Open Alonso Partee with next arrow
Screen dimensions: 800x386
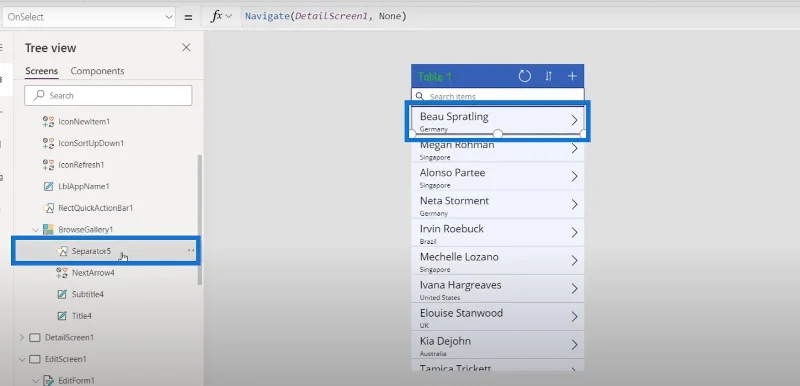(574, 176)
